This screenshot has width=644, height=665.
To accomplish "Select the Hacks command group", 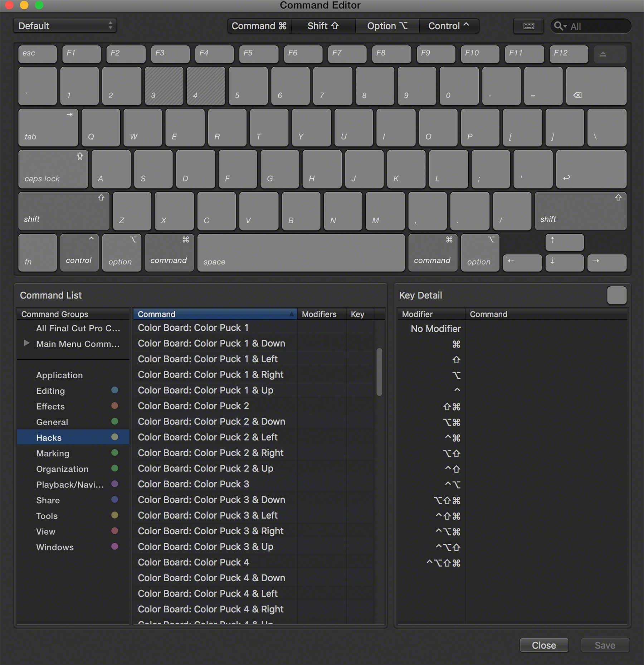I will pyautogui.click(x=73, y=437).
